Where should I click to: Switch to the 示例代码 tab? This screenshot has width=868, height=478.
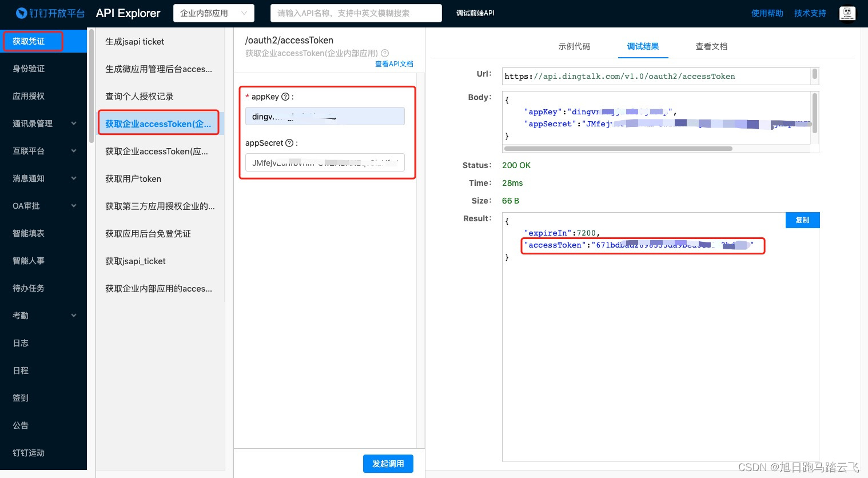tap(574, 46)
